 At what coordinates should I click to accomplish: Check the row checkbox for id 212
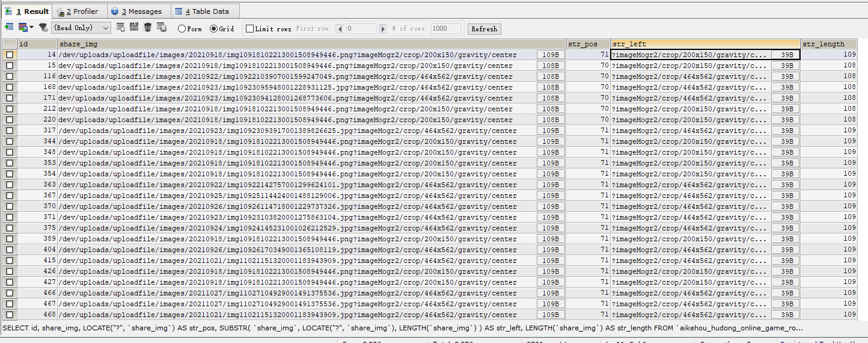10,109
